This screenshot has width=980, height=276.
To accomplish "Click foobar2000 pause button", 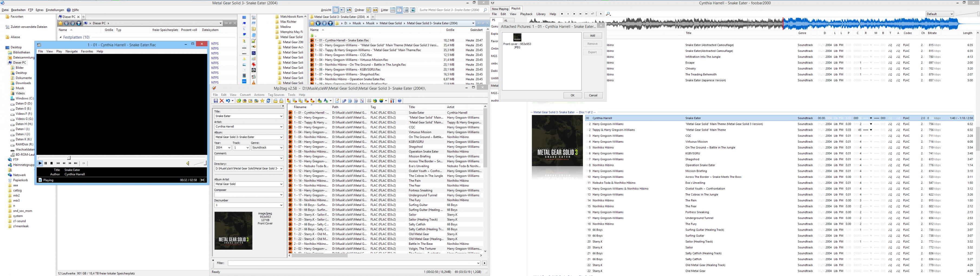I will pyautogui.click(x=568, y=14).
